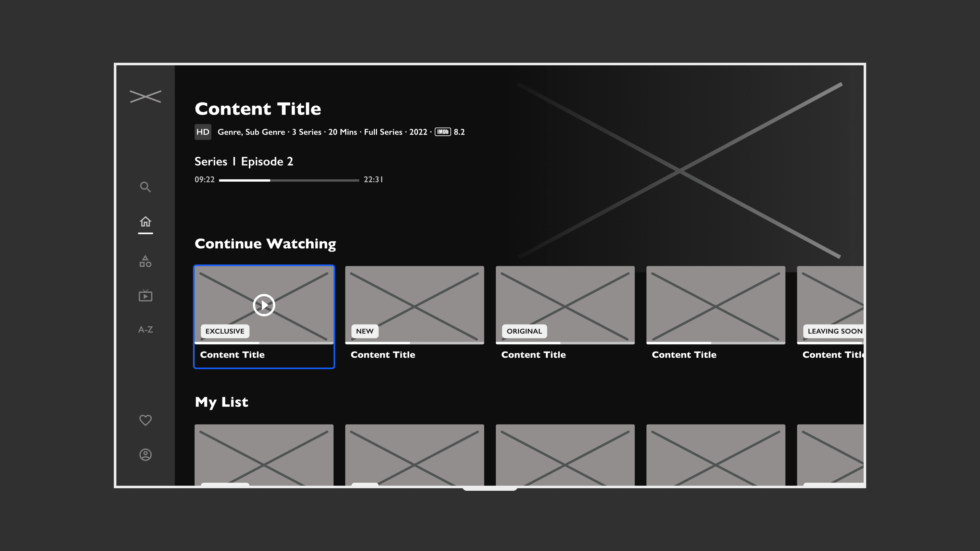Click the app logo at top of sidebar
Image resolution: width=980 pixels, height=551 pixels.
pos(145,96)
